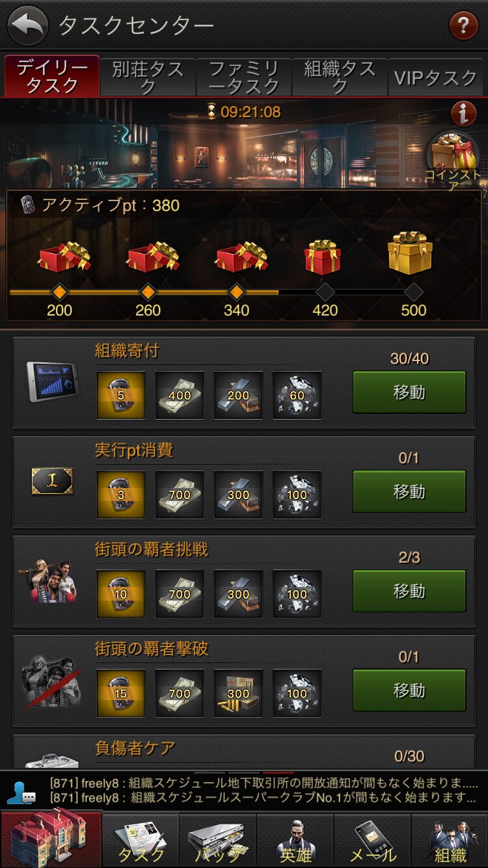Tap the base building icon
This screenshot has height=868, width=488.
(51, 839)
